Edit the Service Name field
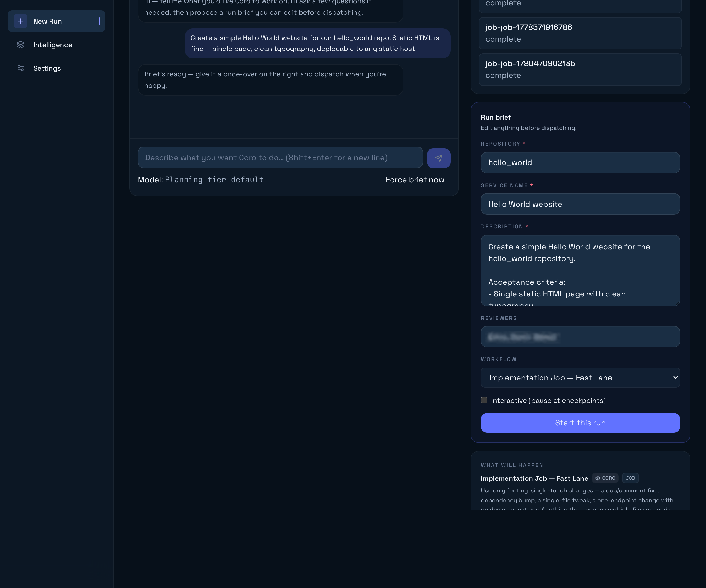This screenshot has width=706, height=588. tap(580, 204)
